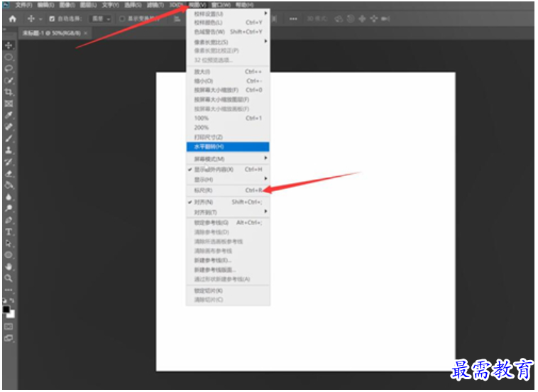Image resolution: width=538 pixels, height=392 pixels.
Task: Open the 图像(I) menu
Action: (x=67, y=5)
